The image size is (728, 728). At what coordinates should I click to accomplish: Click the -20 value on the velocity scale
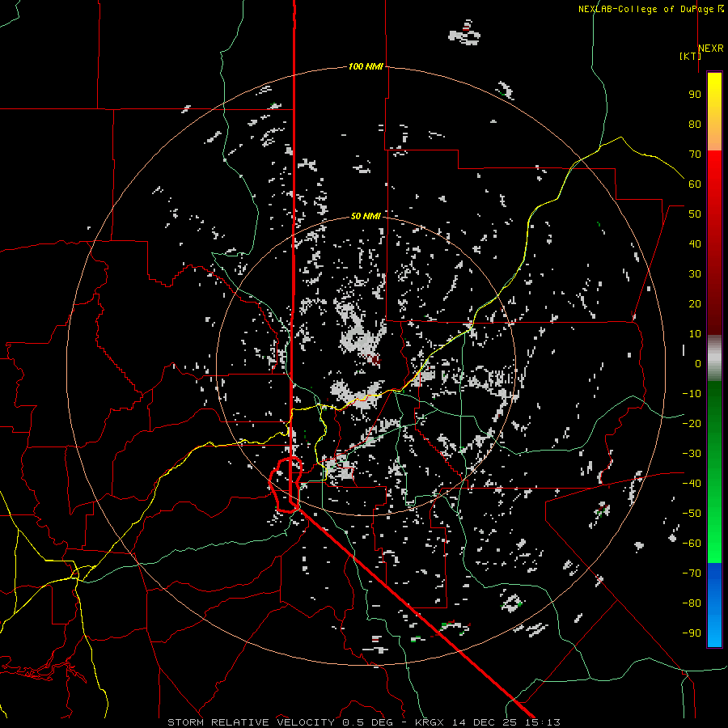[x=692, y=423]
